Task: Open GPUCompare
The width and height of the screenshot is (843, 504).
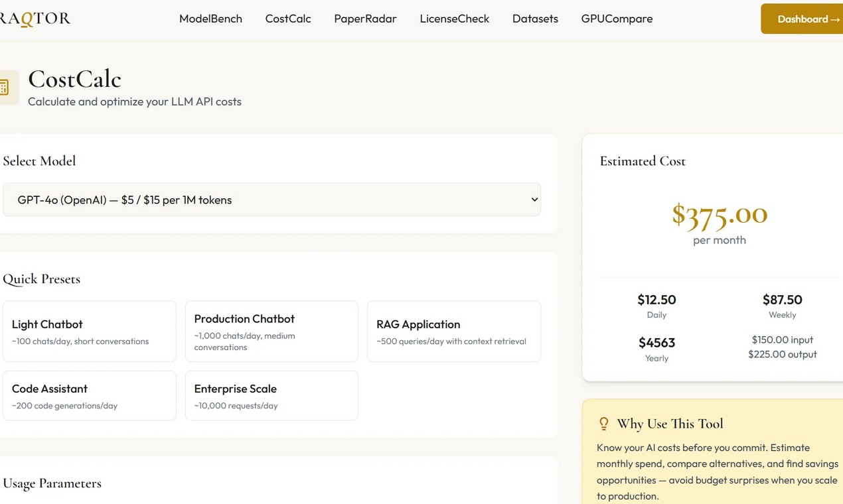Action: 617,19
